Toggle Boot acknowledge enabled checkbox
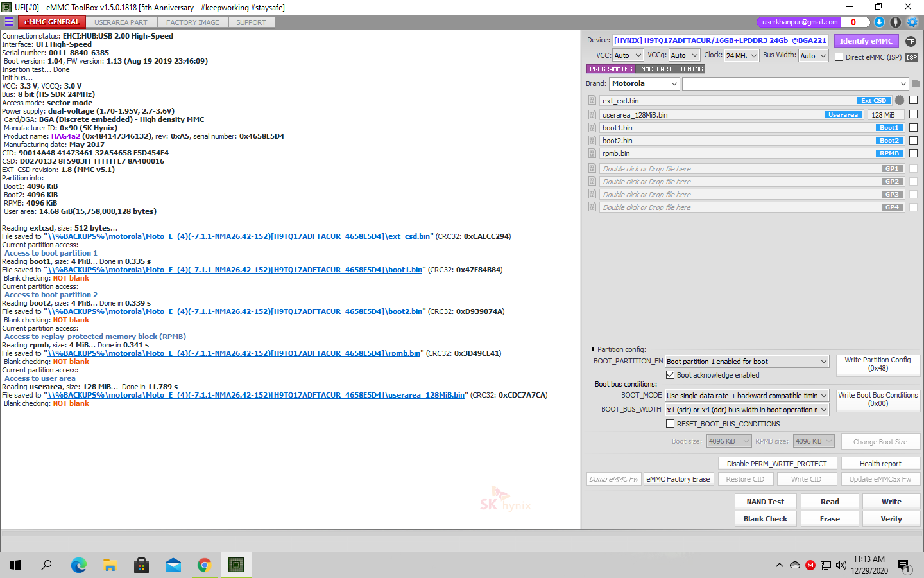Image resolution: width=924 pixels, height=578 pixels. pos(670,375)
